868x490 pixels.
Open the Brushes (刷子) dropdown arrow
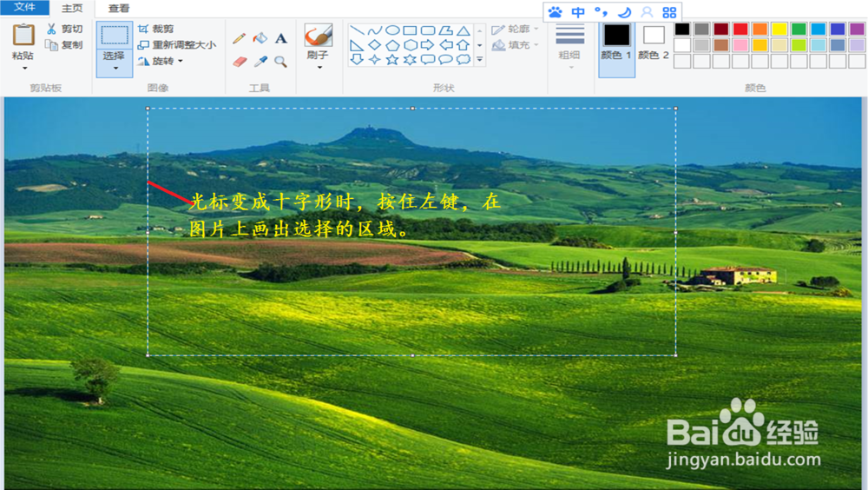319,68
